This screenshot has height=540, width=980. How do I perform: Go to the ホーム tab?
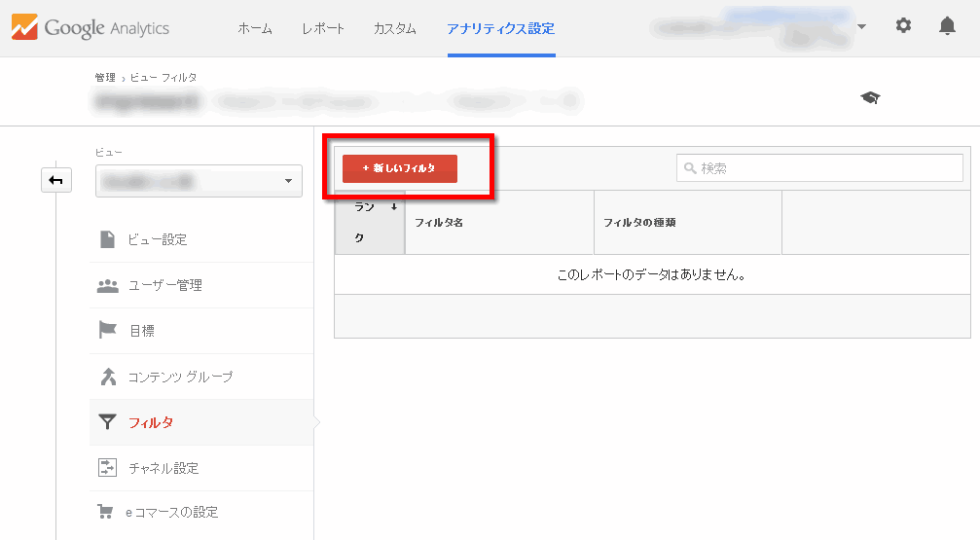coord(255,28)
